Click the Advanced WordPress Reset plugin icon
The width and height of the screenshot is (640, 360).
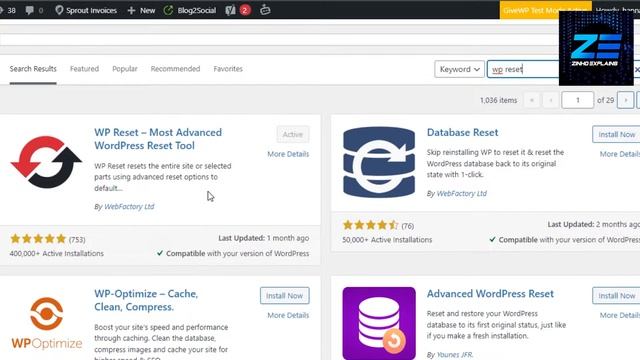(x=379, y=323)
